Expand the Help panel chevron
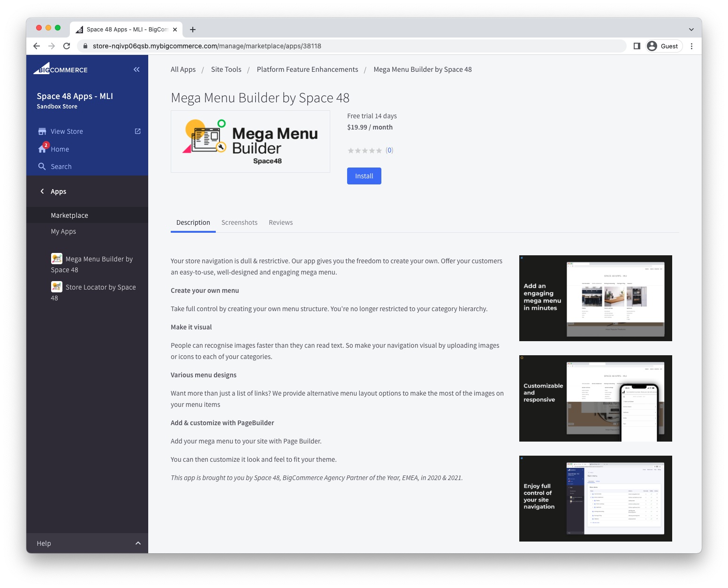 pos(138,543)
